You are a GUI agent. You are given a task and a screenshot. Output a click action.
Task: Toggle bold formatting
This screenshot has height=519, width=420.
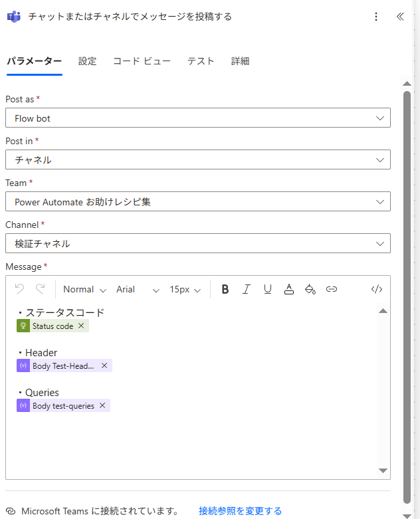click(x=225, y=289)
